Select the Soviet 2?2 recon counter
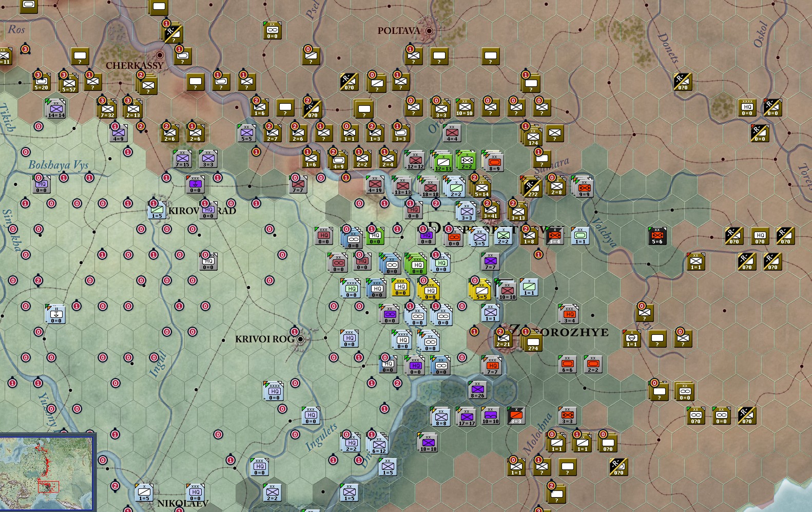Viewport: 812px width, 512px height. (x=532, y=187)
